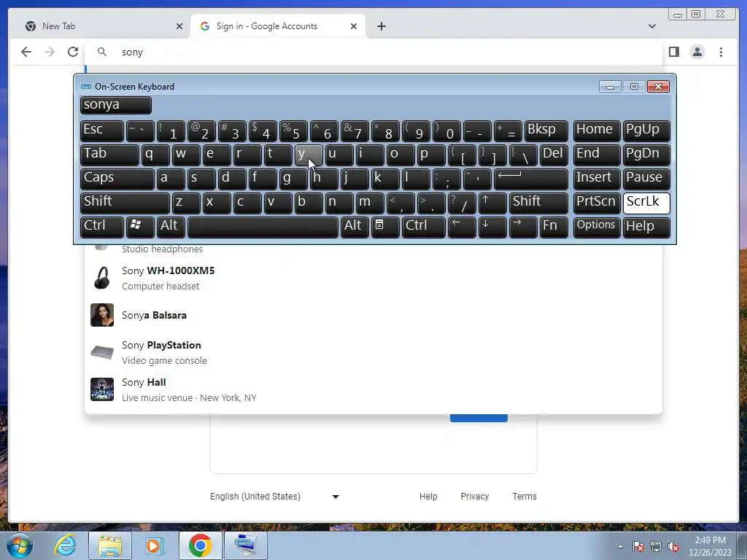Click the headphones icon for WH-1000XM5

102,278
